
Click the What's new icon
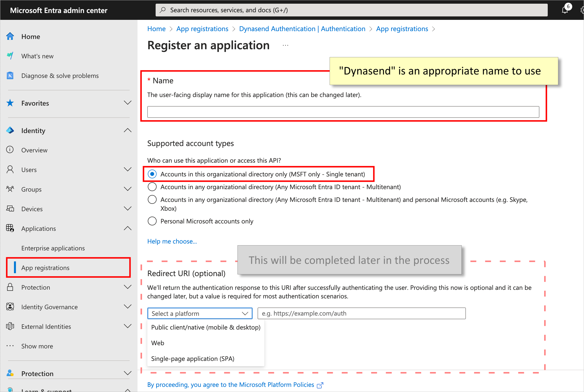(10, 56)
